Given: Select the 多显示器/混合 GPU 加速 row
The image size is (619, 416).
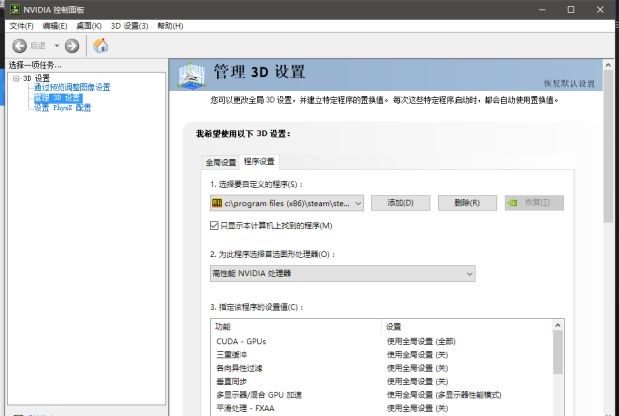Looking at the screenshot, I should (x=381, y=395).
